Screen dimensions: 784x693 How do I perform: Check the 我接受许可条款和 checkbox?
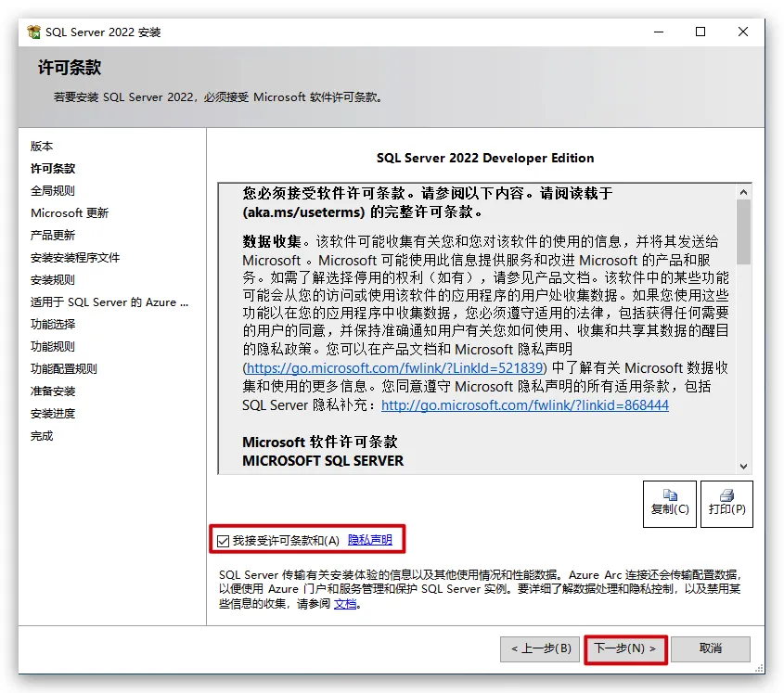click(223, 541)
